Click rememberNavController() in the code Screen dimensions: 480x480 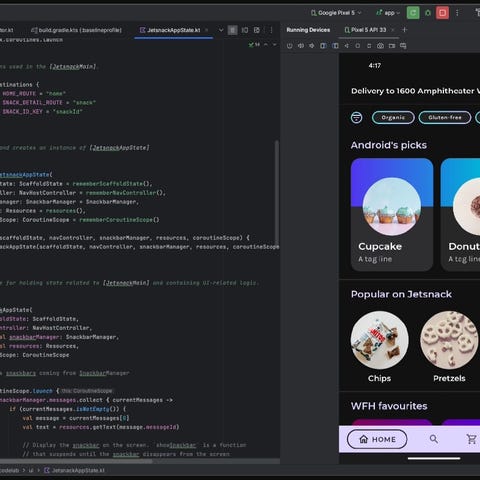pyautogui.click(x=126, y=193)
